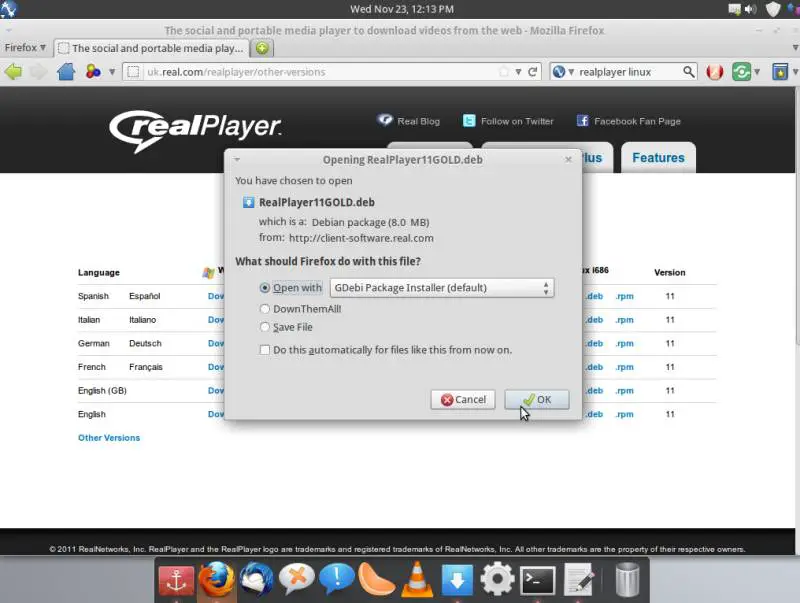Download the German .rpm package
The width and height of the screenshot is (800, 603).
click(x=624, y=343)
